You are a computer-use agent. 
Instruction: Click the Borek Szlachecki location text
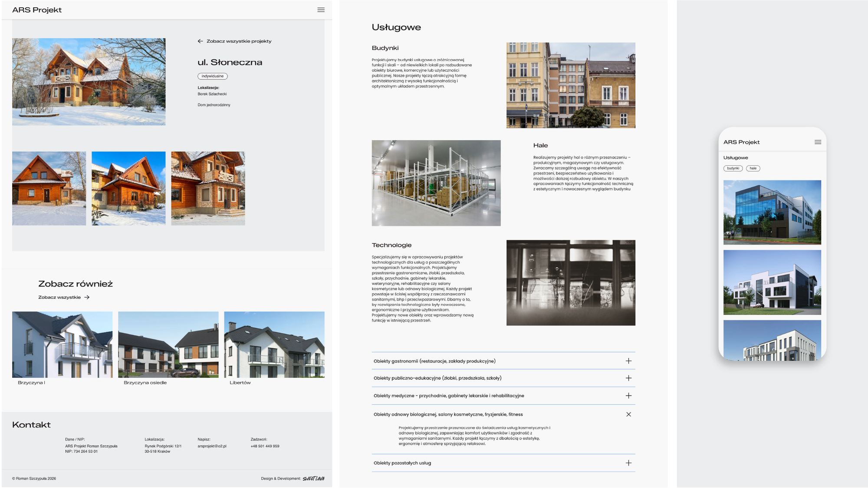coord(212,94)
